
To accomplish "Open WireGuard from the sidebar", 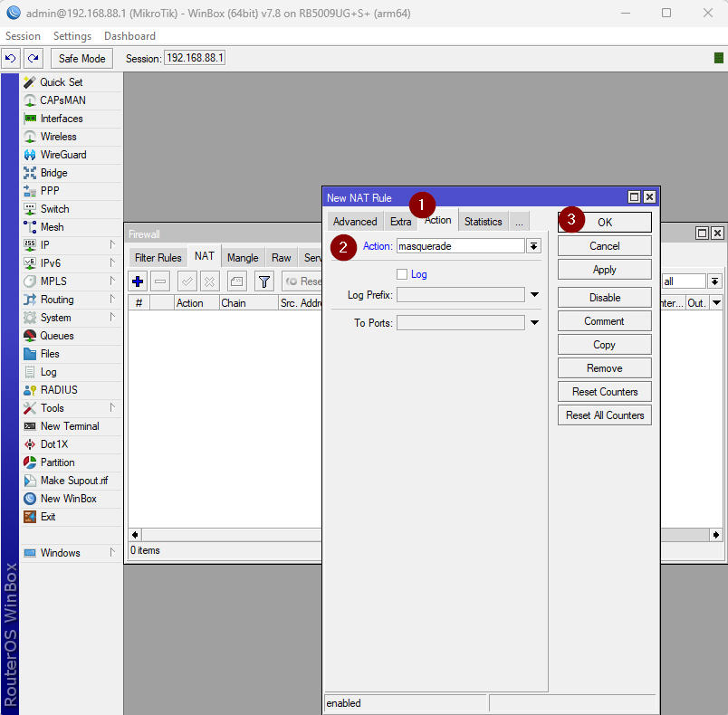I will pos(62,155).
